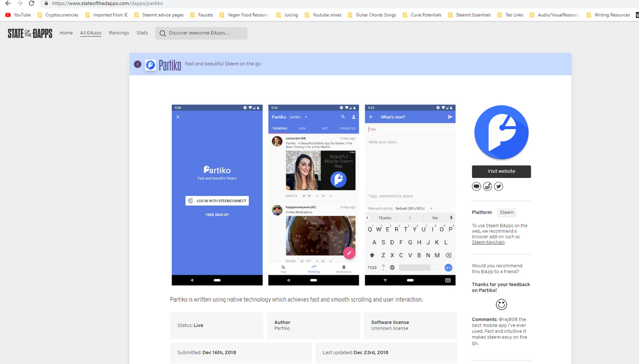639x364 pixels.
Task: Click the Coffee Meditations post image
Action: coord(320,235)
